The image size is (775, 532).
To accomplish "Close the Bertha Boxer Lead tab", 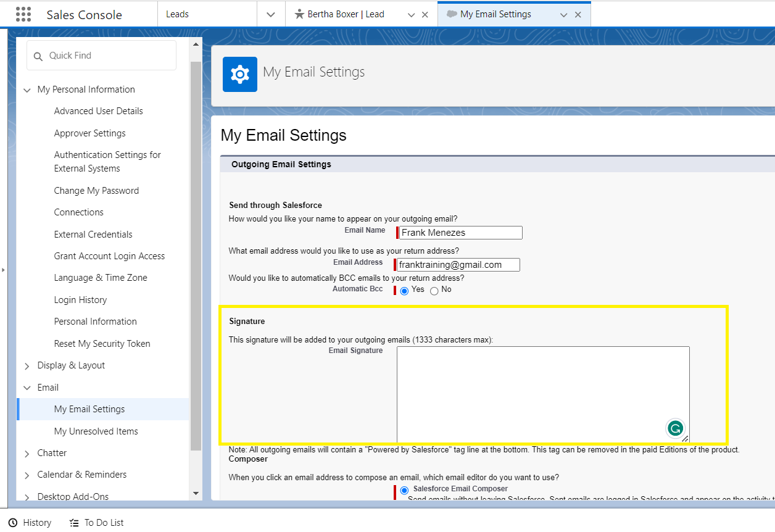I will [425, 15].
